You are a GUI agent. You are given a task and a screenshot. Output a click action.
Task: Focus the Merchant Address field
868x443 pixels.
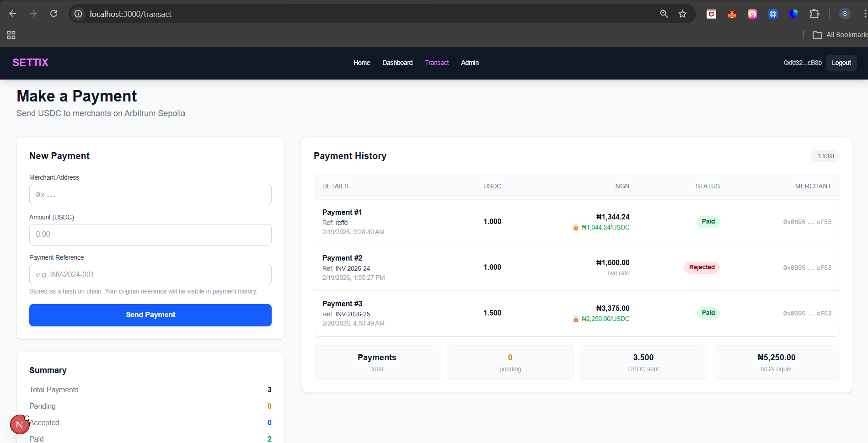click(150, 195)
